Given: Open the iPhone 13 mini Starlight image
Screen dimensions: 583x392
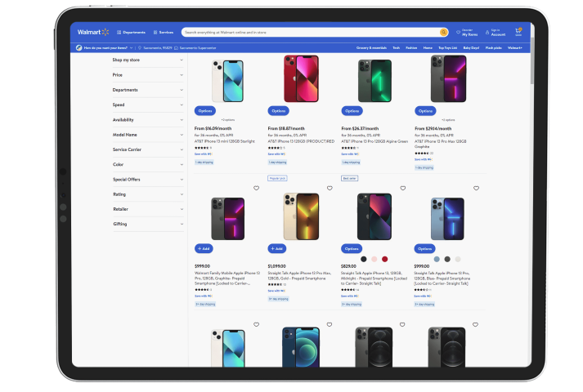Looking at the screenshot, I should coord(227,81).
